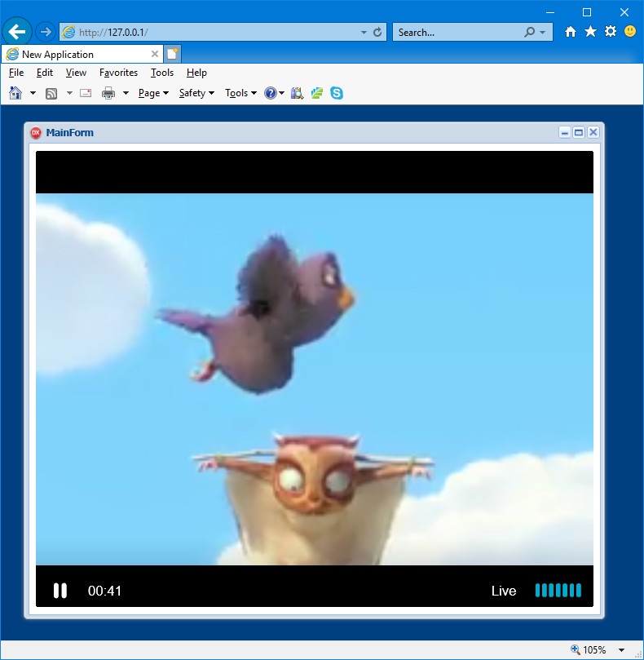The width and height of the screenshot is (644, 660).
Task: Open the search provider dropdown arrow
Action: click(x=543, y=33)
